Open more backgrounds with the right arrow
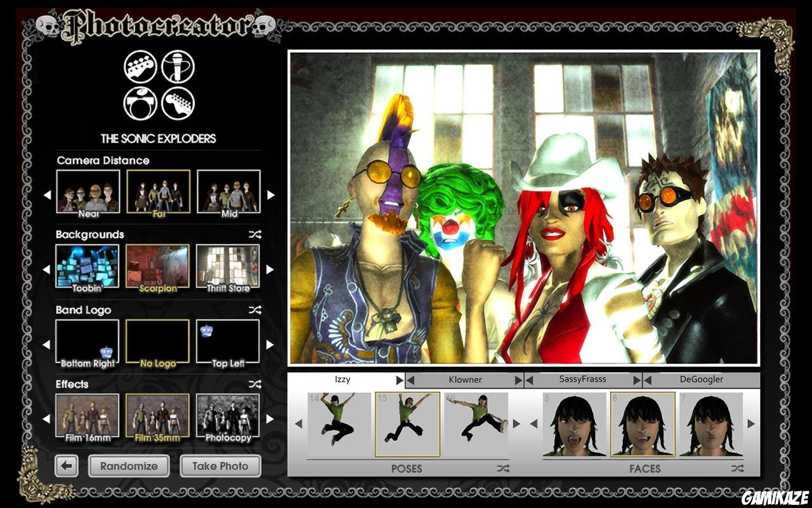Image resolution: width=812 pixels, height=508 pixels. [x=270, y=269]
